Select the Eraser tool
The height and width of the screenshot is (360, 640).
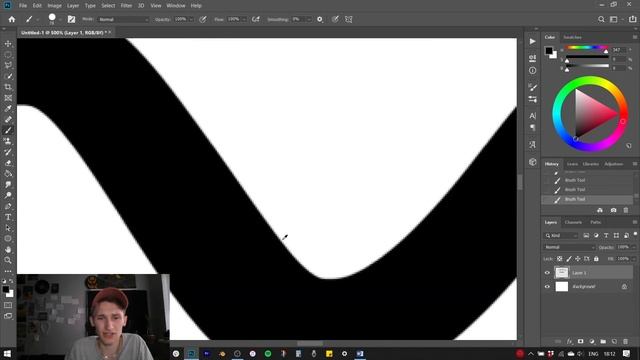pos(8,163)
